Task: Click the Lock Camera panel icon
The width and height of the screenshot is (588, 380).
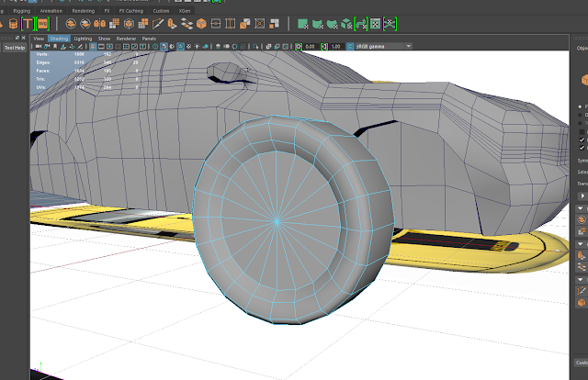Action: (x=47, y=47)
